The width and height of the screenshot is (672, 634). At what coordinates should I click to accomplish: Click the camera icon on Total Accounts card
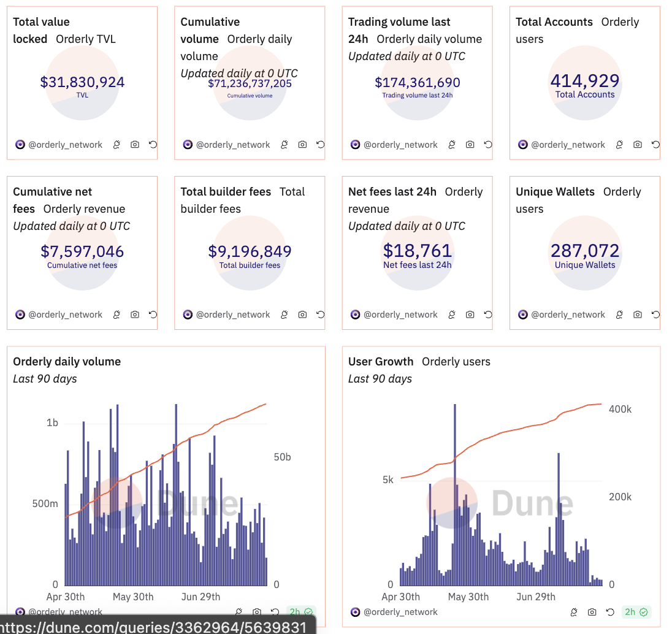click(x=638, y=145)
